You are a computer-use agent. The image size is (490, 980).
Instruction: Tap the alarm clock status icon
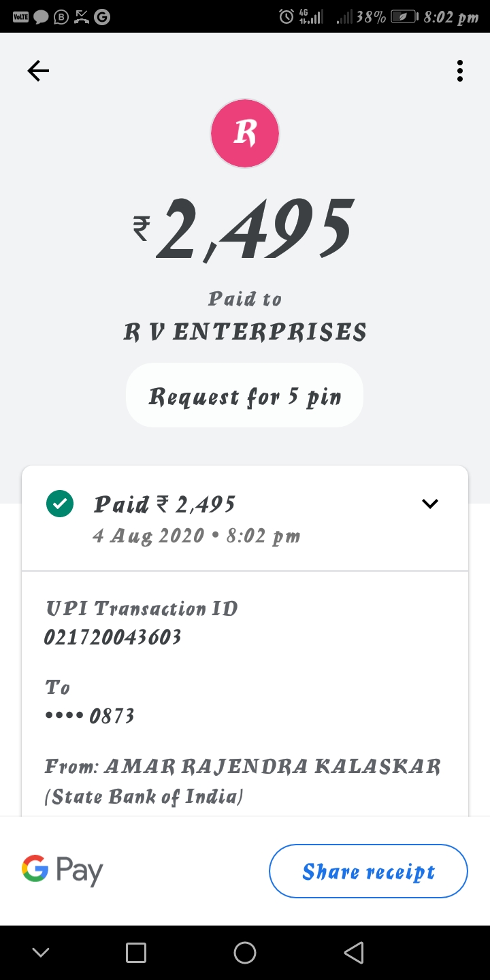(287, 16)
